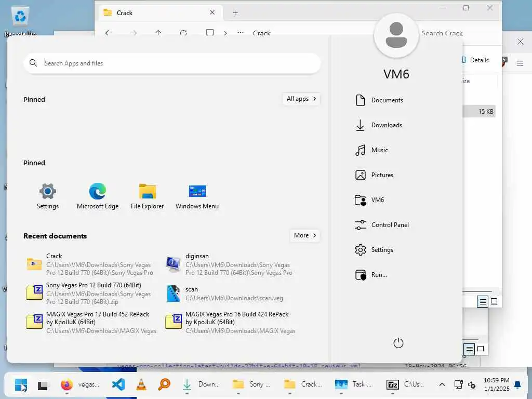Open the network status tray icon
The width and height of the screenshot is (532, 399).
click(x=458, y=384)
